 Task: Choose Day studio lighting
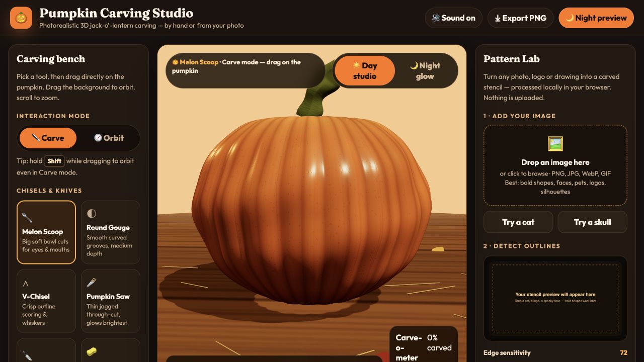point(365,71)
